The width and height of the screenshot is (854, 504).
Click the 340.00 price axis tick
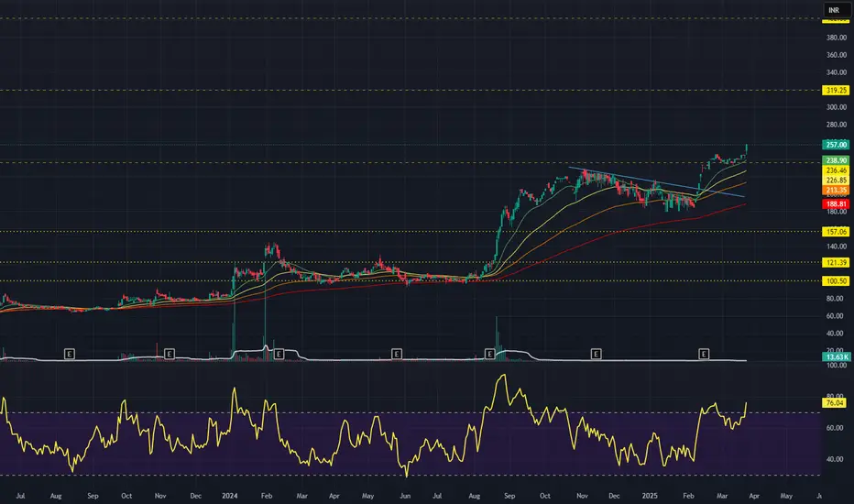(x=836, y=72)
